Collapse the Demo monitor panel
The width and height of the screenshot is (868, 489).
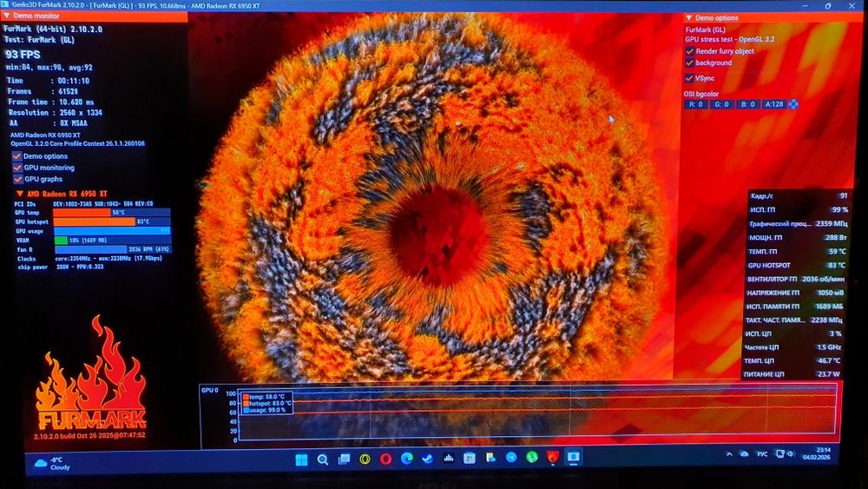(x=7, y=16)
